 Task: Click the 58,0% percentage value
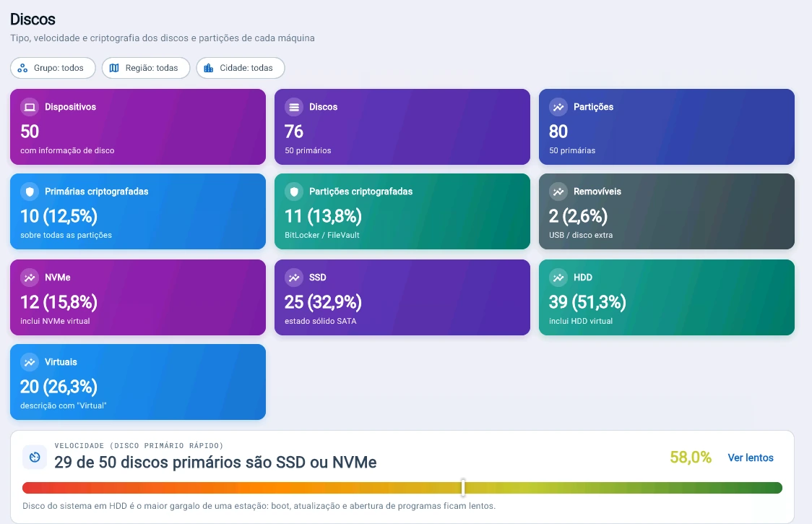(691, 457)
